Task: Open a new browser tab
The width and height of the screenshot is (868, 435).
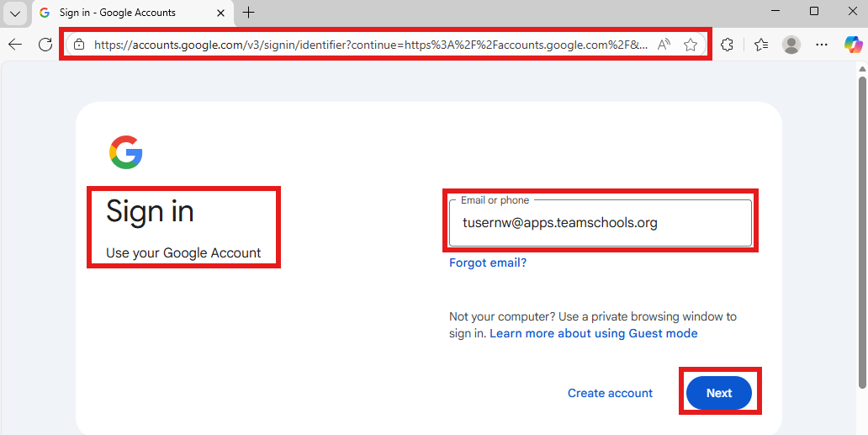Action: click(x=248, y=13)
